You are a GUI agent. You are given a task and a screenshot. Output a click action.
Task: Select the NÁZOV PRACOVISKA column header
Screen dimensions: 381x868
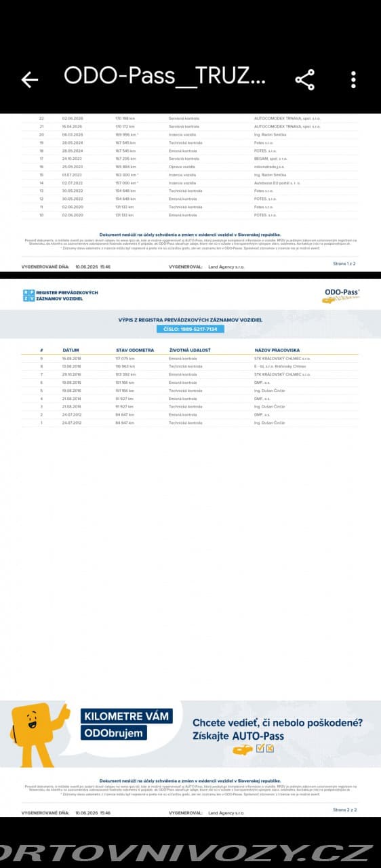pyautogui.click(x=277, y=350)
